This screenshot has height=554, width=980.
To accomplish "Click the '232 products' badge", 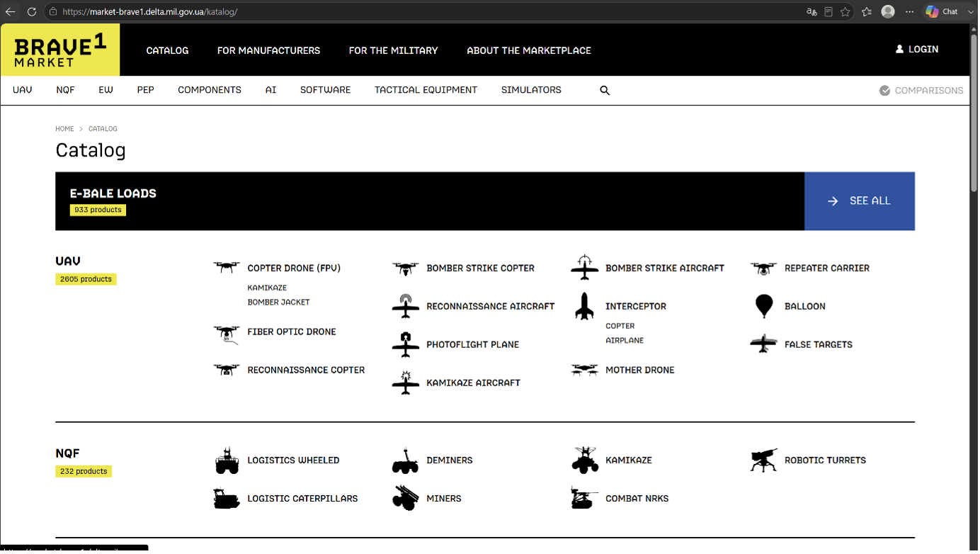I will 84,471.
